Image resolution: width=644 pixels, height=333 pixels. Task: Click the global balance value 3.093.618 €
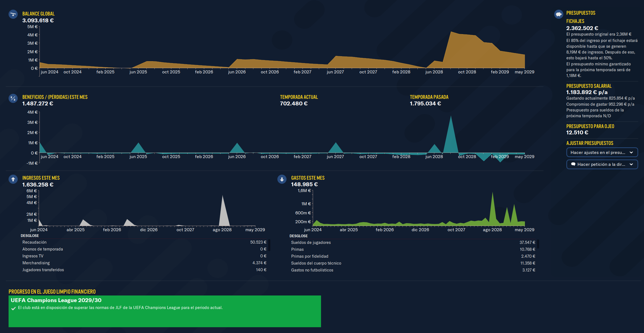(x=38, y=20)
